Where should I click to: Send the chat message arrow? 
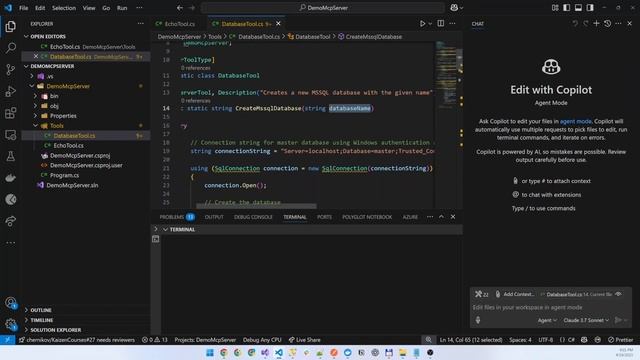click(618, 320)
